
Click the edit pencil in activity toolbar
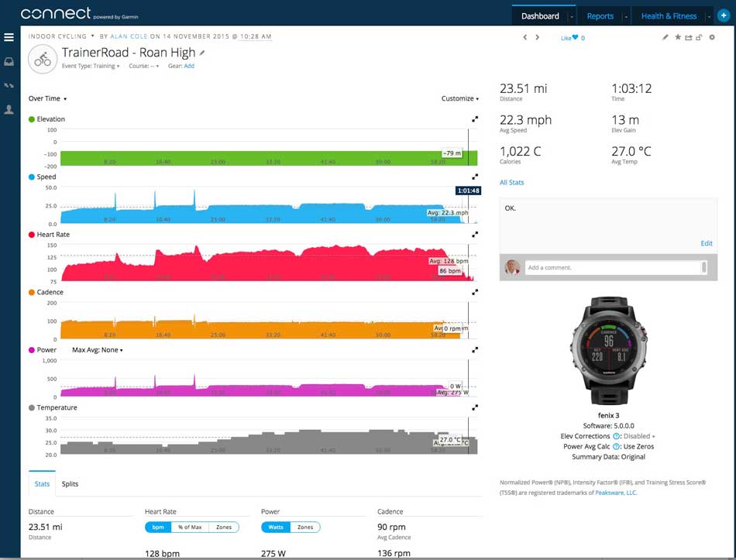pyautogui.click(x=665, y=37)
